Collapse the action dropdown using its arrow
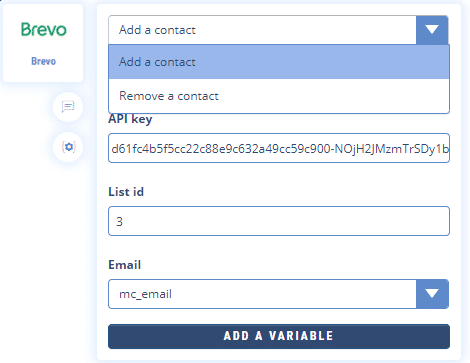The width and height of the screenshot is (470, 363). click(x=432, y=30)
